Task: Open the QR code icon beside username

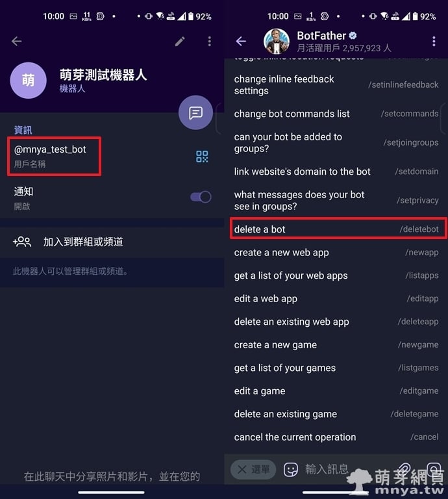Action: click(x=202, y=157)
